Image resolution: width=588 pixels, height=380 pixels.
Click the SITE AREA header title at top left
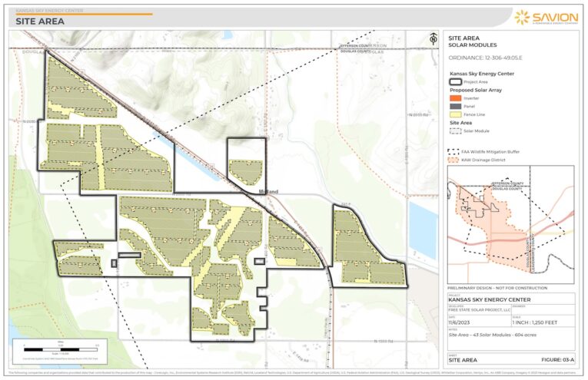point(40,21)
